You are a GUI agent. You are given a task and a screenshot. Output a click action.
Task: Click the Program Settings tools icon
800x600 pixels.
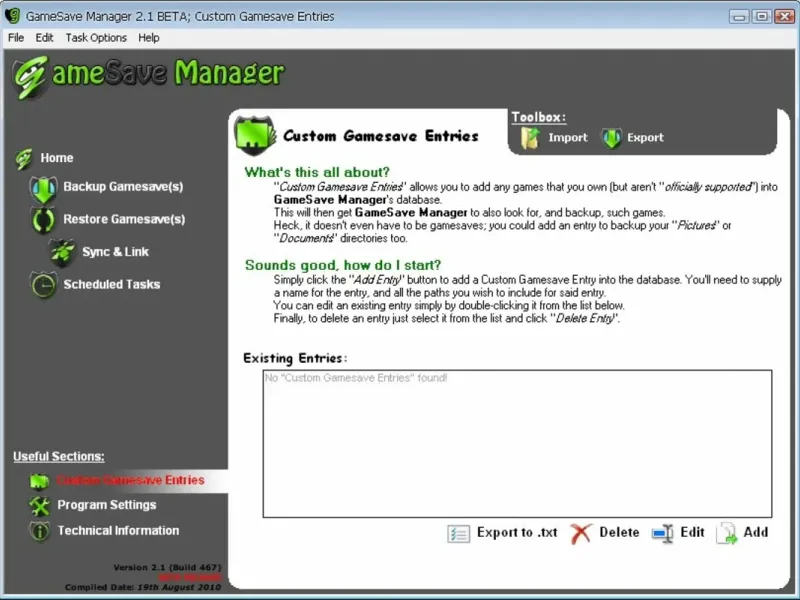pos(39,506)
